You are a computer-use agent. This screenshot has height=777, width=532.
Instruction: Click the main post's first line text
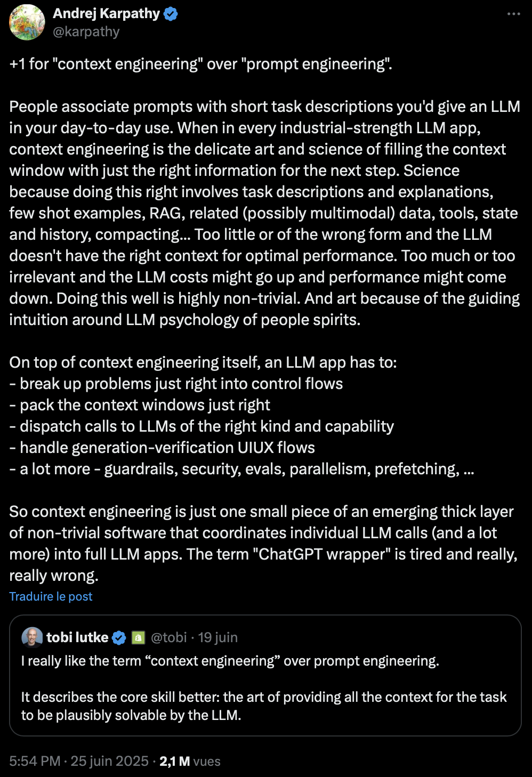point(200,64)
